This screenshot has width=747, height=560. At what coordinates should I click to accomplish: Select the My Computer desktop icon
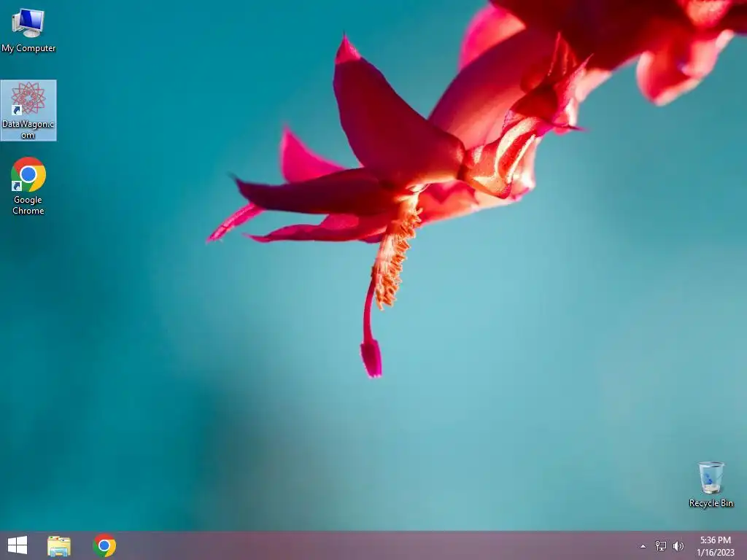click(x=28, y=31)
